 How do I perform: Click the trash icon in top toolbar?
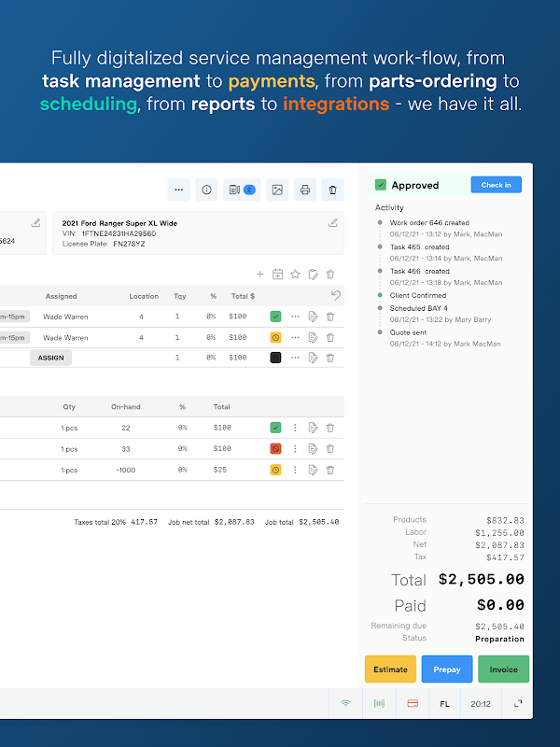click(333, 190)
